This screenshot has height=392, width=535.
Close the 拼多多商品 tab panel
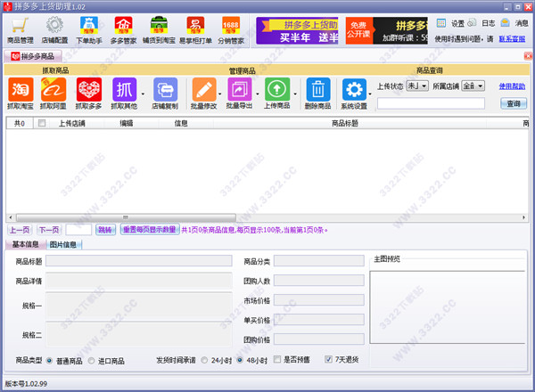click(x=528, y=56)
